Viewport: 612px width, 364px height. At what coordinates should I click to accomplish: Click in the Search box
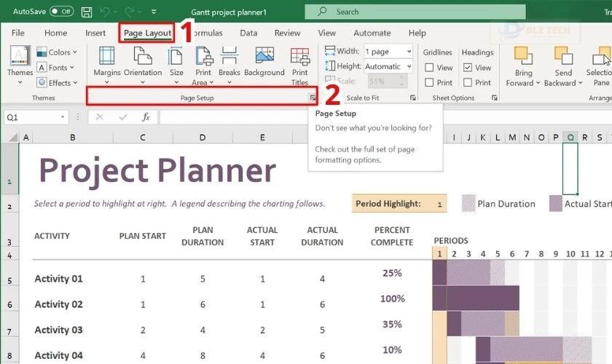coord(415,12)
